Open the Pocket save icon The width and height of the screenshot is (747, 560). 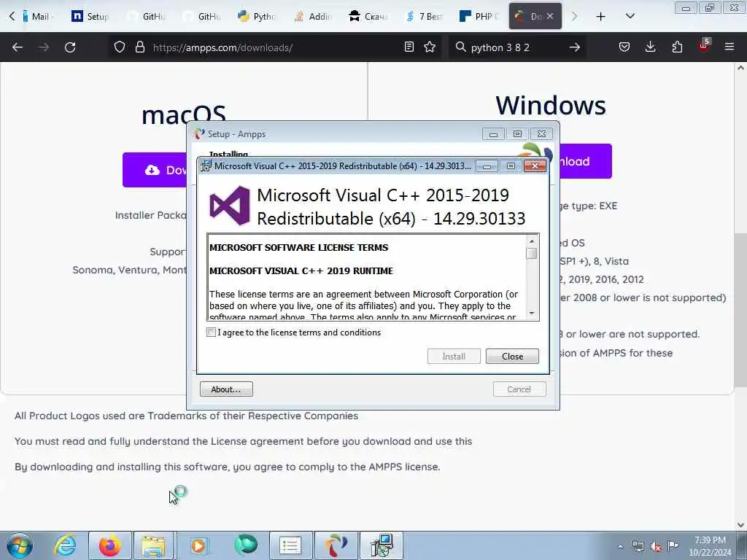pos(624,47)
